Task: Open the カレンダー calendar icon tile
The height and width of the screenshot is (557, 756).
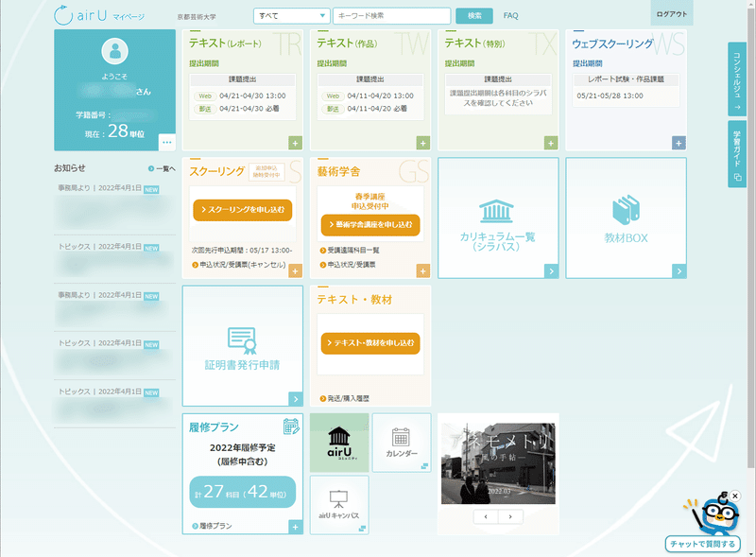Action: click(x=401, y=443)
